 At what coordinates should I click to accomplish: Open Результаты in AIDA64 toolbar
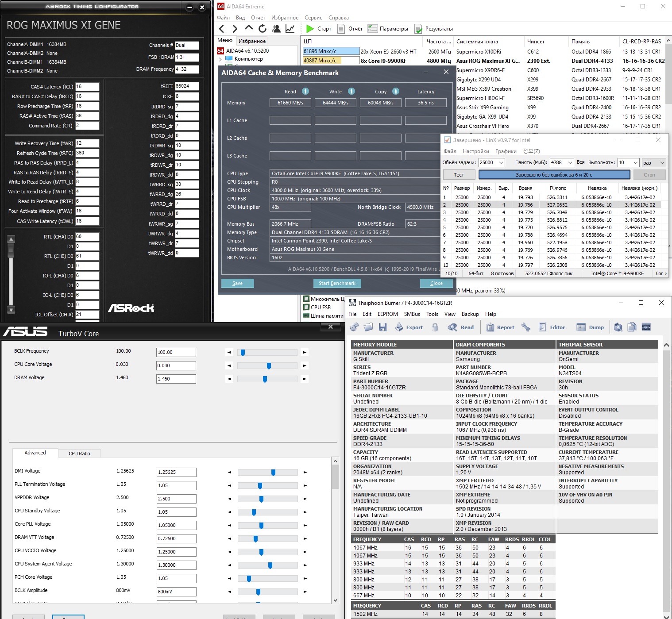[434, 29]
